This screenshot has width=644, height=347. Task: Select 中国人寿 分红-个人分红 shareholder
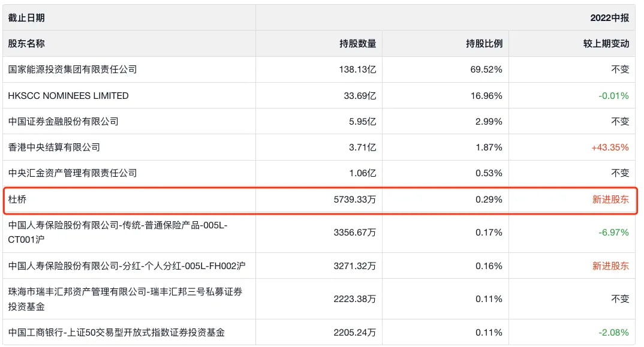point(127,266)
